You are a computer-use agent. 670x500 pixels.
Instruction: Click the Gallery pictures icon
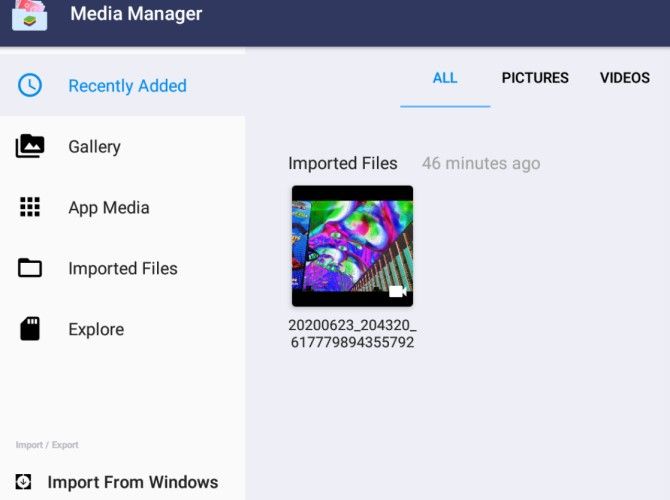pos(30,146)
